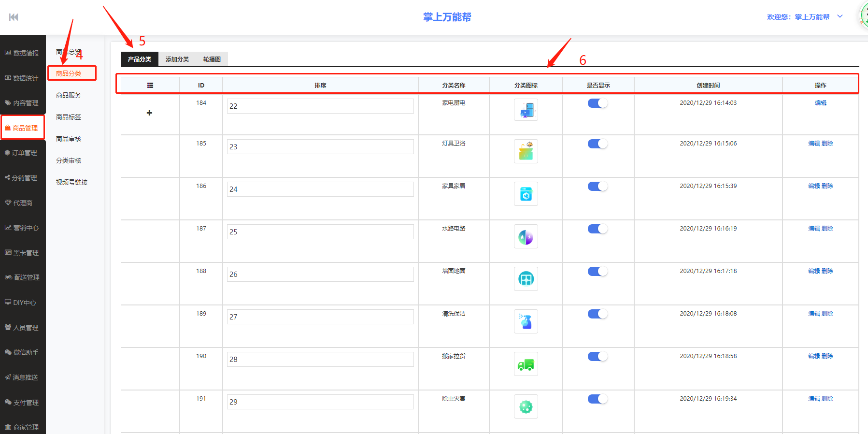Click the list icon in table header
The height and width of the screenshot is (434, 868).
coord(150,86)
